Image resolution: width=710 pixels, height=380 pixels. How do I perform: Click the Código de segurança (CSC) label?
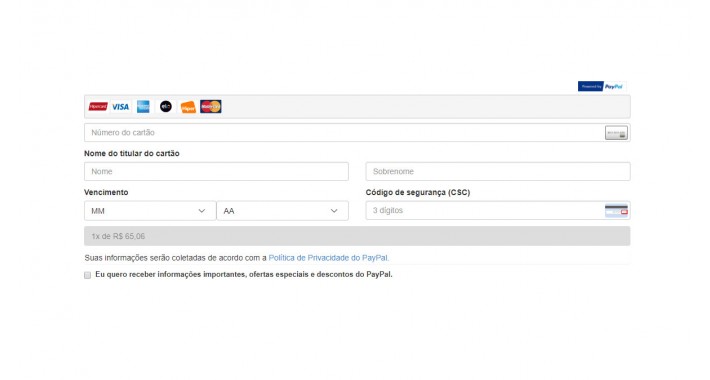click(418, 192)
